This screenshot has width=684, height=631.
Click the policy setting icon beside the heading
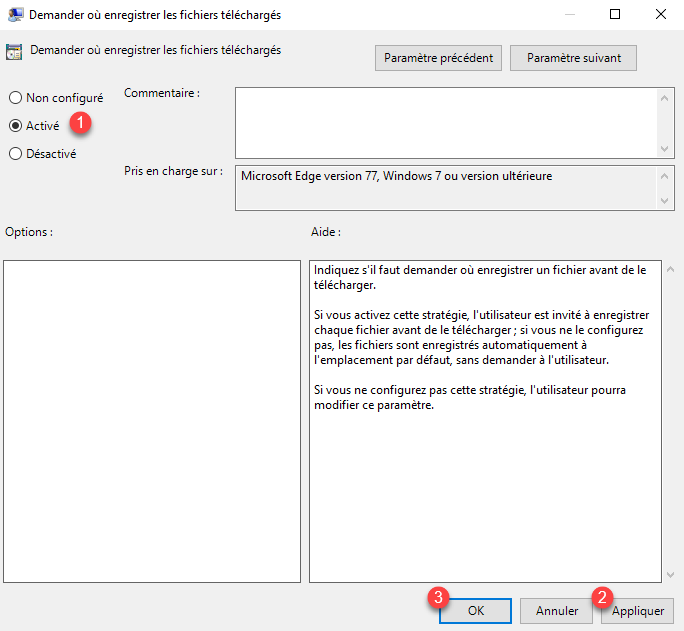(14, 52)
